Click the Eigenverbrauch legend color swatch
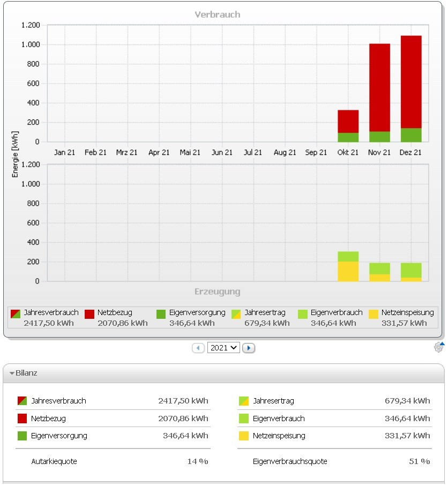 pos(303,313)
